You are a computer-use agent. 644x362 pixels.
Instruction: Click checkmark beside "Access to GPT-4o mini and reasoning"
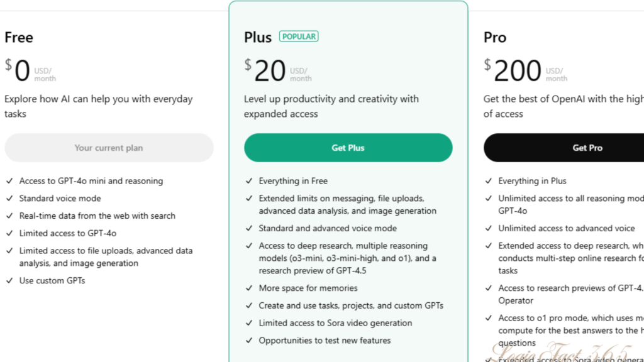tap(9, 181)
